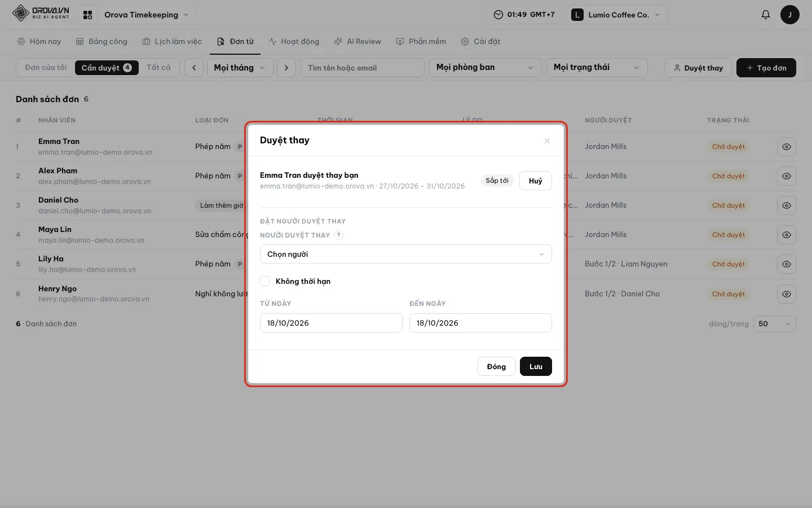Click the Từ ngày date field

(331, 323)
